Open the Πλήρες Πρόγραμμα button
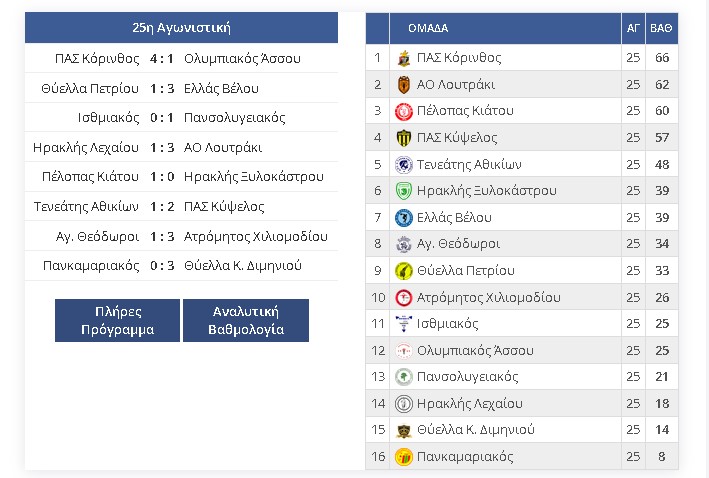The image size is (709, 478). point(118,320)
